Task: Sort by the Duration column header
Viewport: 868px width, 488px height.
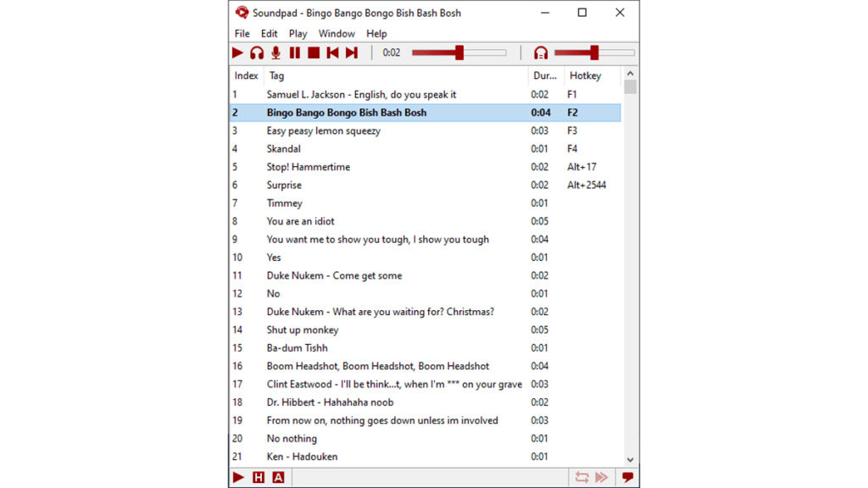Action: point(546,75)
